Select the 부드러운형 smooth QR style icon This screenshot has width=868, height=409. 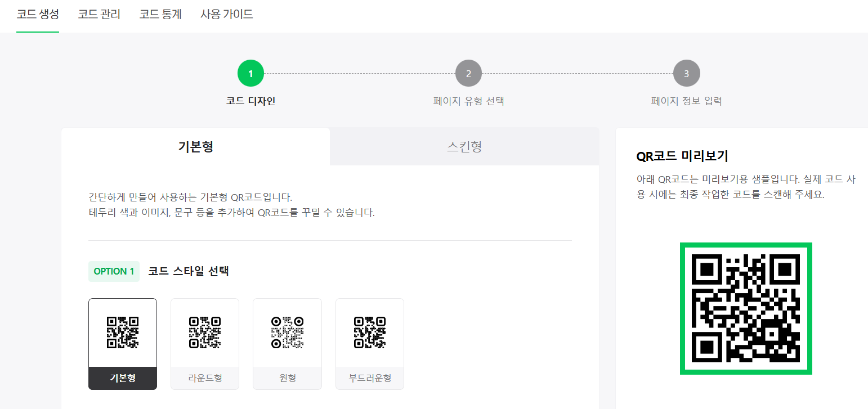tap(369, 332)
